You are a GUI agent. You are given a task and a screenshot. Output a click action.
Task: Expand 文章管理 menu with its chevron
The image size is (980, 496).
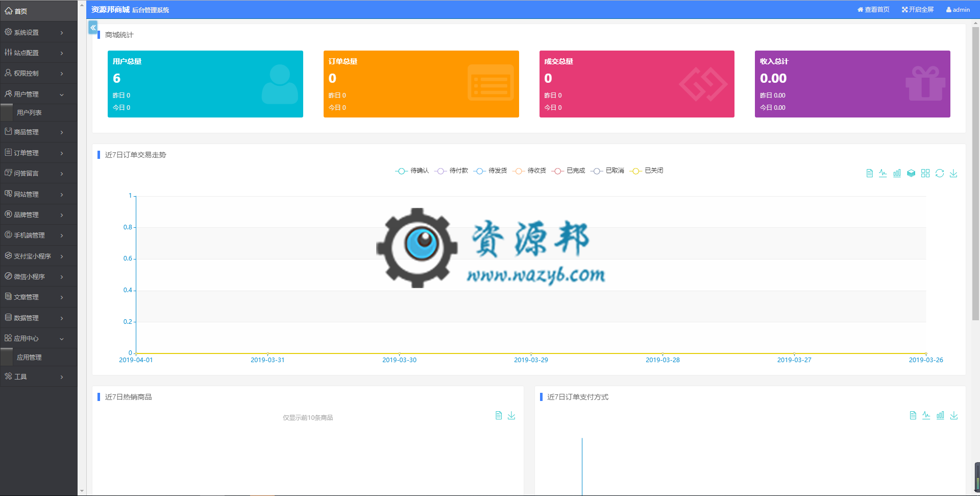(x=62, y=297)
